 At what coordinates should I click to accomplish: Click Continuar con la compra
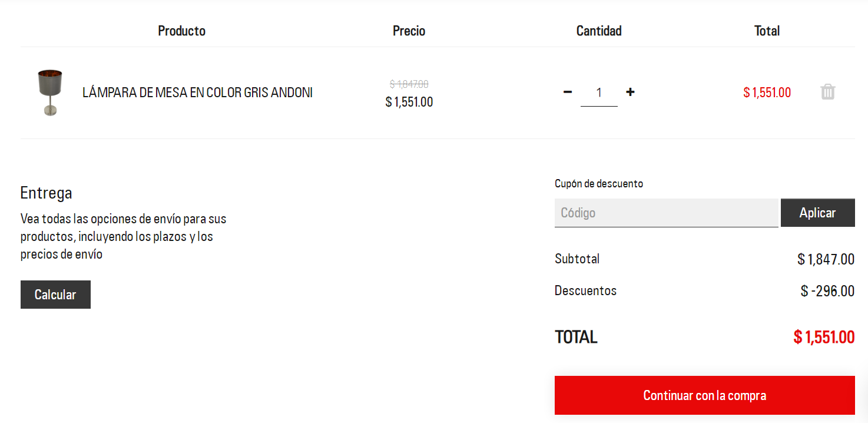pos(704,395)
